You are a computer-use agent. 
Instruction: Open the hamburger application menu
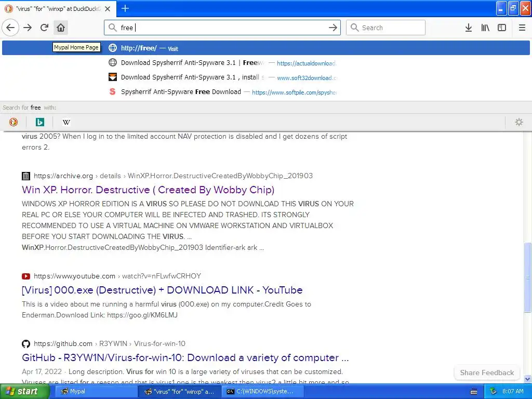[522, 28]
